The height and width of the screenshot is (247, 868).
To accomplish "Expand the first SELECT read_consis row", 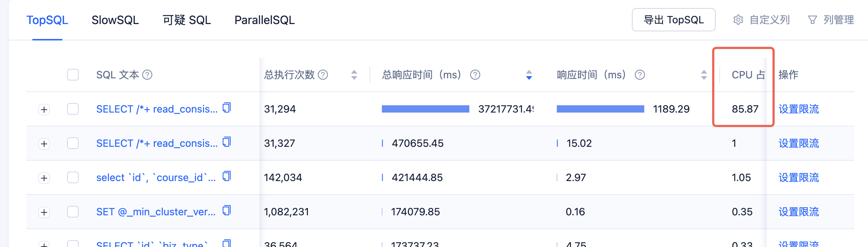I will (44, 110).
